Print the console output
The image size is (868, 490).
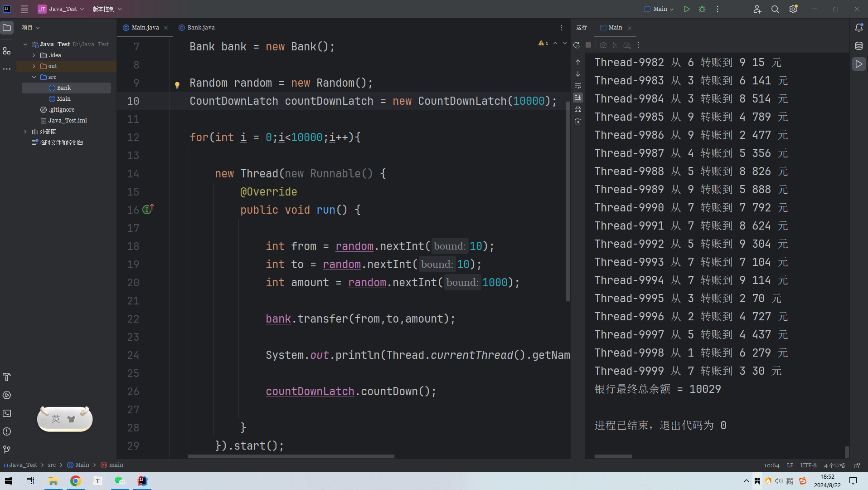pos(578,109)
